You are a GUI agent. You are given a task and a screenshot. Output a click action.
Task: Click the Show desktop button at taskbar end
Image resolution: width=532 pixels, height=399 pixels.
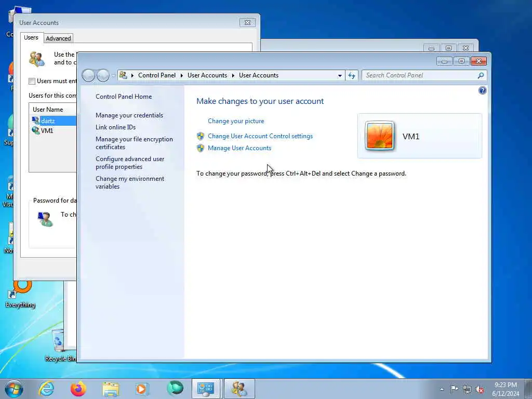tap(528, 389)
